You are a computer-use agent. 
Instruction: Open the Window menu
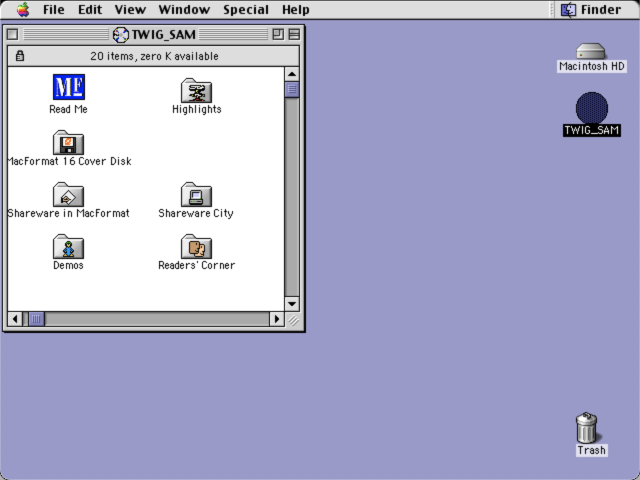[184, 9]
